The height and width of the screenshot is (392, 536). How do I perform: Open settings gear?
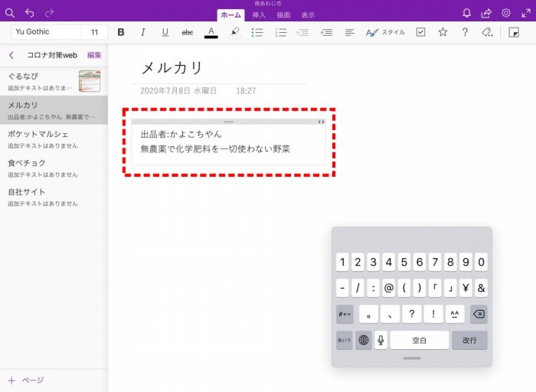[506, 13]
